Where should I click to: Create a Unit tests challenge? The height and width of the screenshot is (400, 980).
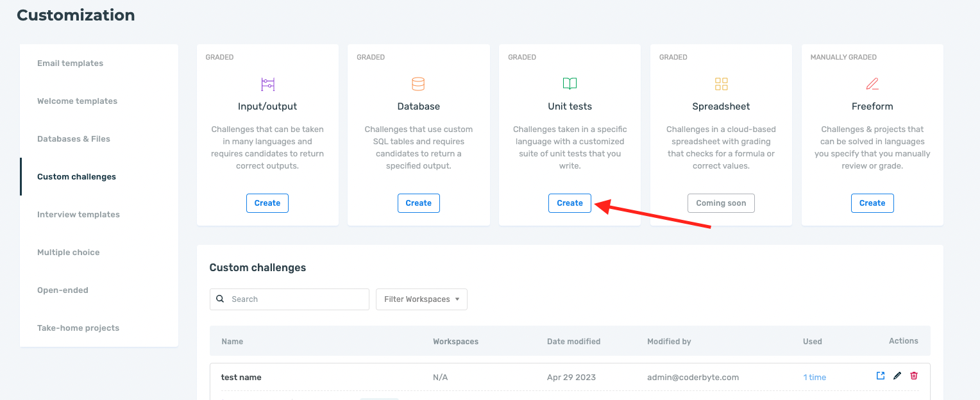(x=570, y=203)
